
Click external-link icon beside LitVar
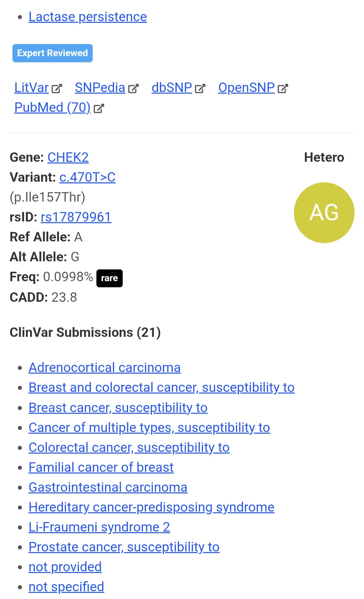pos(57,88)
